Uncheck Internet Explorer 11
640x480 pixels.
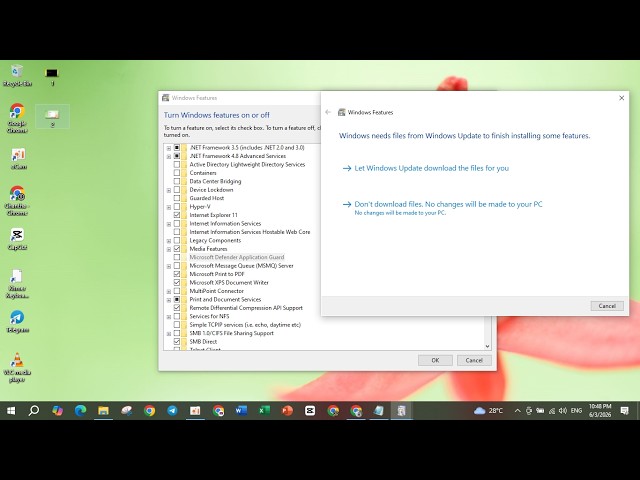click(177, 215)
